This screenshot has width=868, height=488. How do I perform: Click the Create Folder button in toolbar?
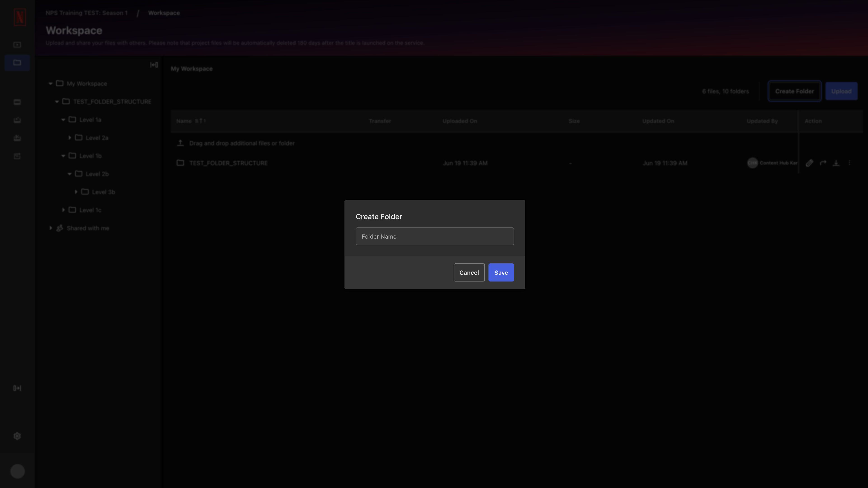coord(795,91)
